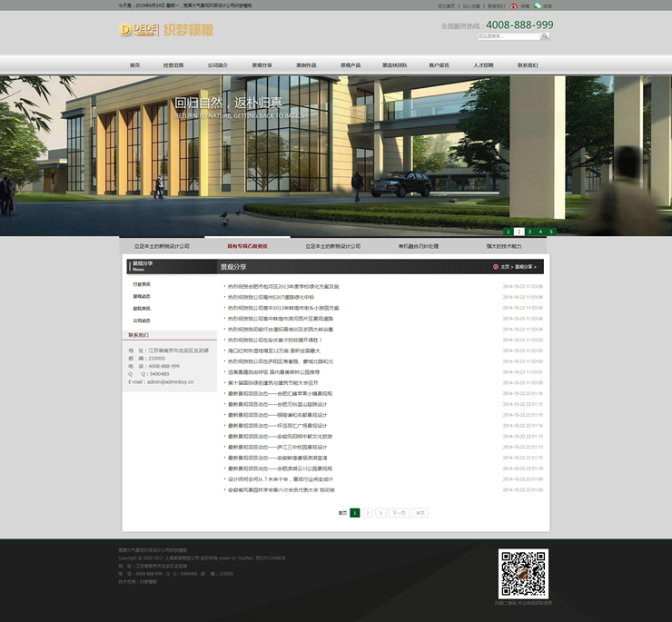This screenshot has height=622, width=672.
Task: Go to page 3 of the list
Action: [x=380, y=513]
